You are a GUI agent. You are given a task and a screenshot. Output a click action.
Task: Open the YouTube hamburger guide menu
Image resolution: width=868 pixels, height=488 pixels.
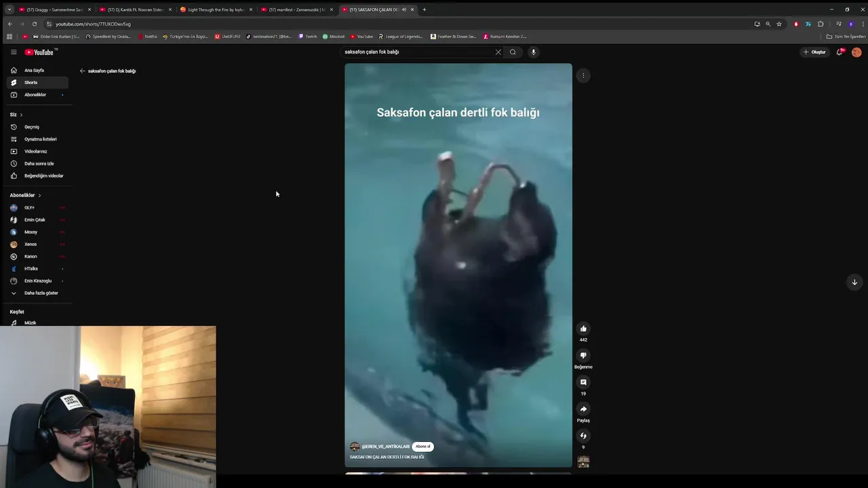point(14,52)
